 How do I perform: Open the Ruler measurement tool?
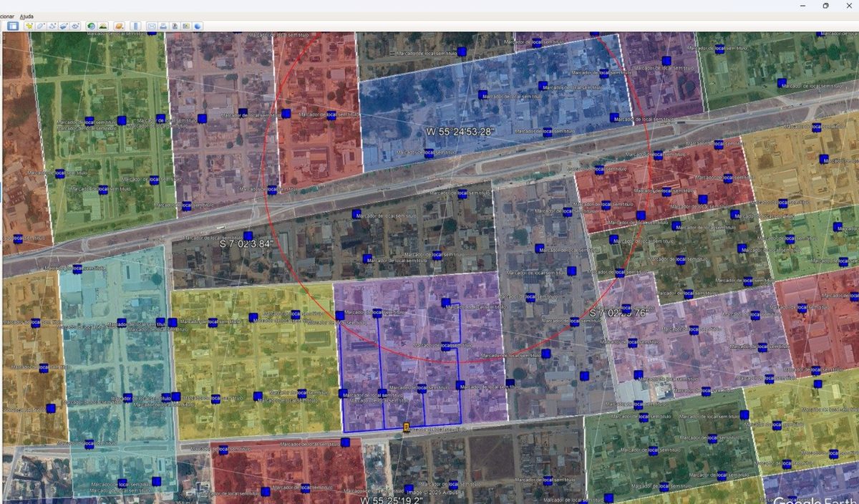(x=135, y=26)
